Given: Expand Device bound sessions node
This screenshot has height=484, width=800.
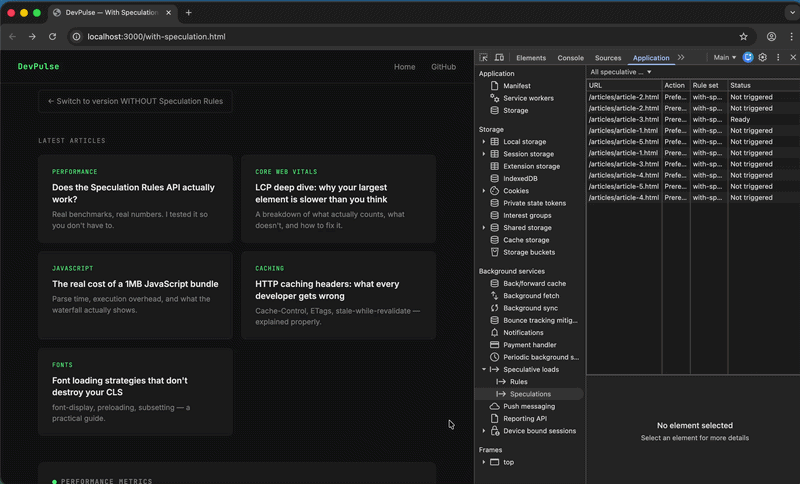Looking at the screenshot, I should coord(484,431).
